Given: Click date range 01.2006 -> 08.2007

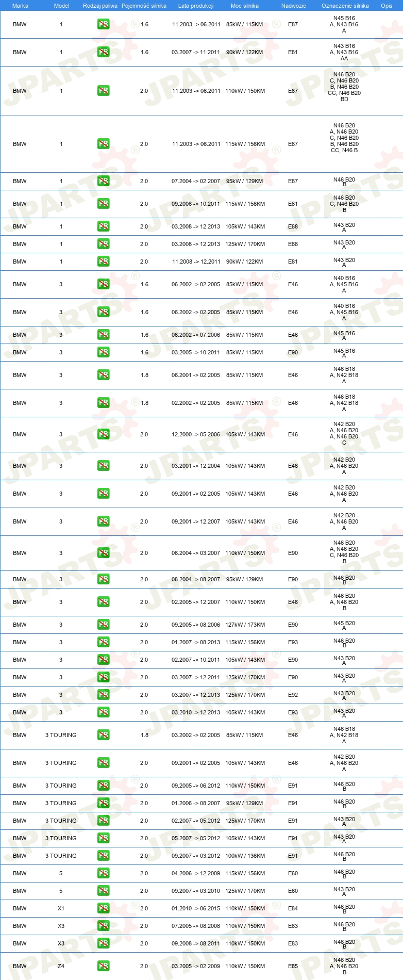Looking at the screenshot, I should [x=196, y=803].
